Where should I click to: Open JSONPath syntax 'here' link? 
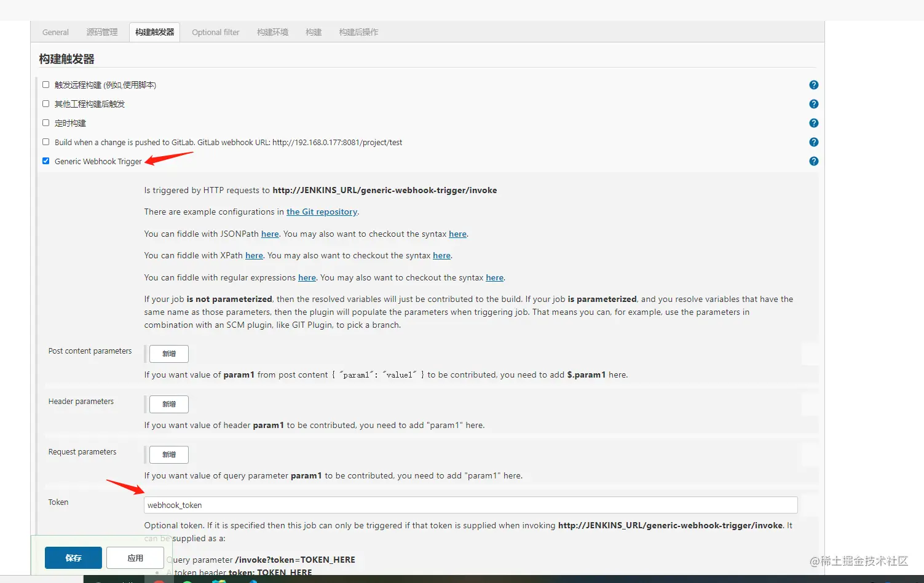pyautogui.click(x=457, y=234)
